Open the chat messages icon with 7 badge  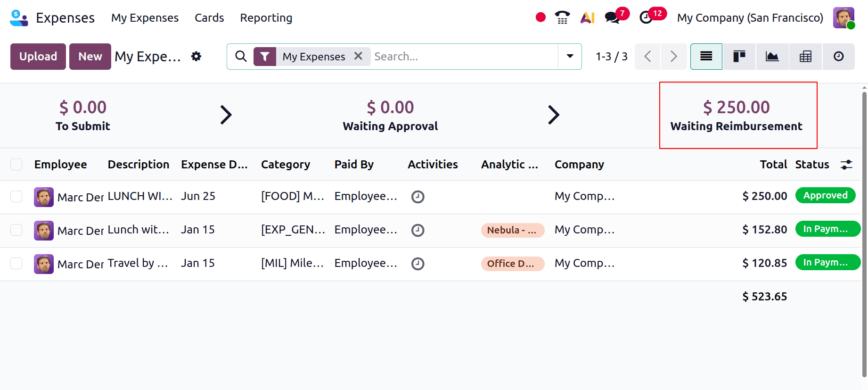613,17
